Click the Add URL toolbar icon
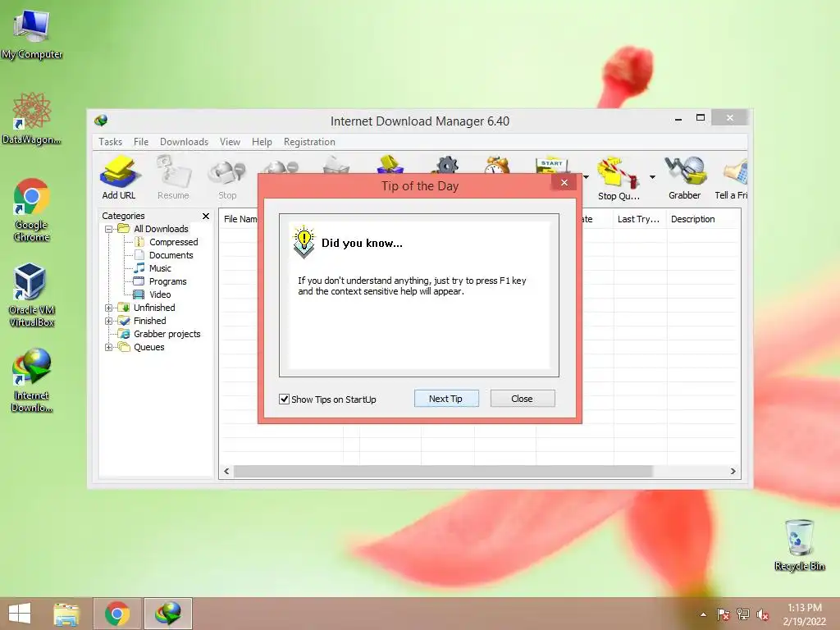The image size is (840, 630). point(119,178)
